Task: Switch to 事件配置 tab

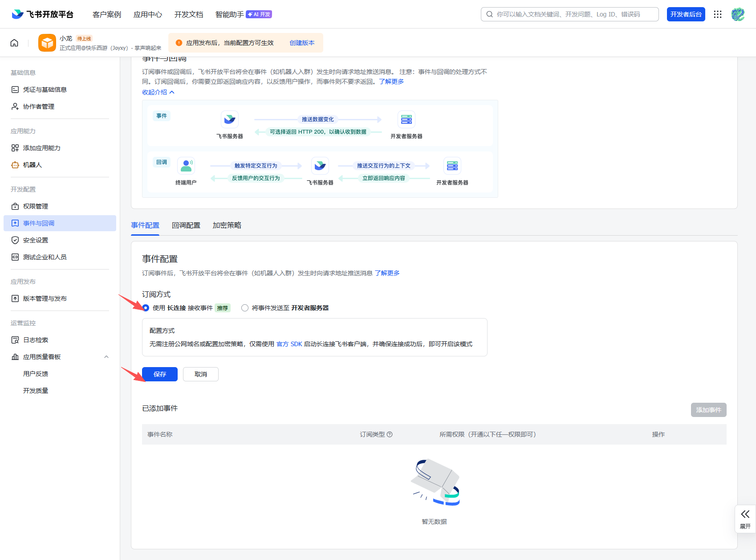Action: click(x=145, y=225)
